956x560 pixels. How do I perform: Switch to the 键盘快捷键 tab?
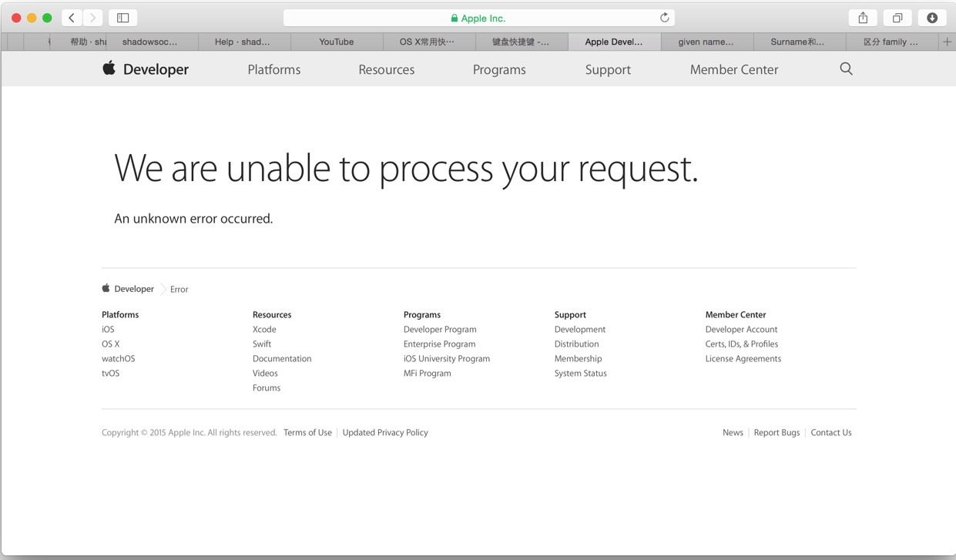521,42
